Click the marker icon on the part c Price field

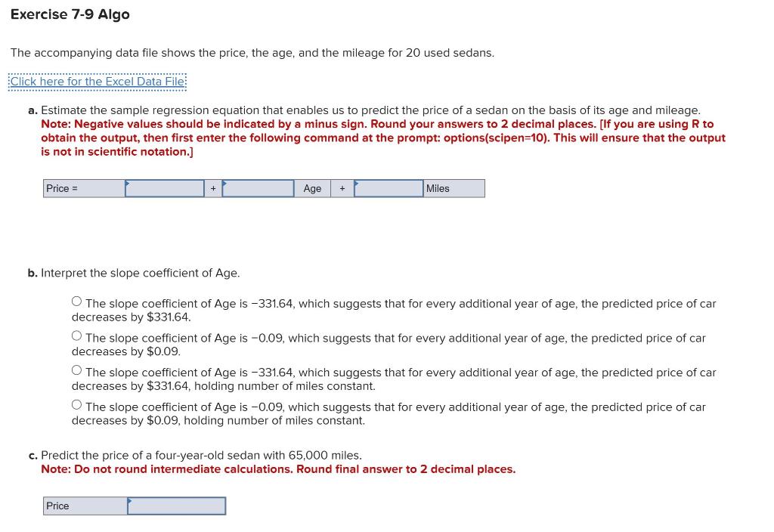[130, 501]
